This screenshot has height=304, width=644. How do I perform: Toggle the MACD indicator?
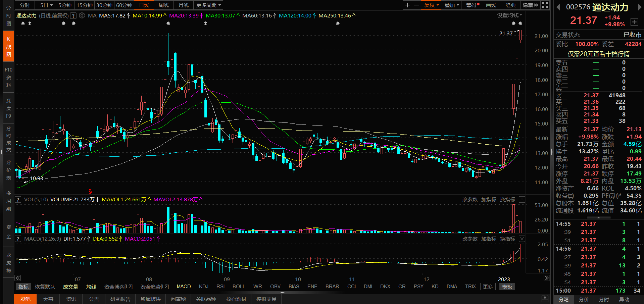[x=184, y=287]
